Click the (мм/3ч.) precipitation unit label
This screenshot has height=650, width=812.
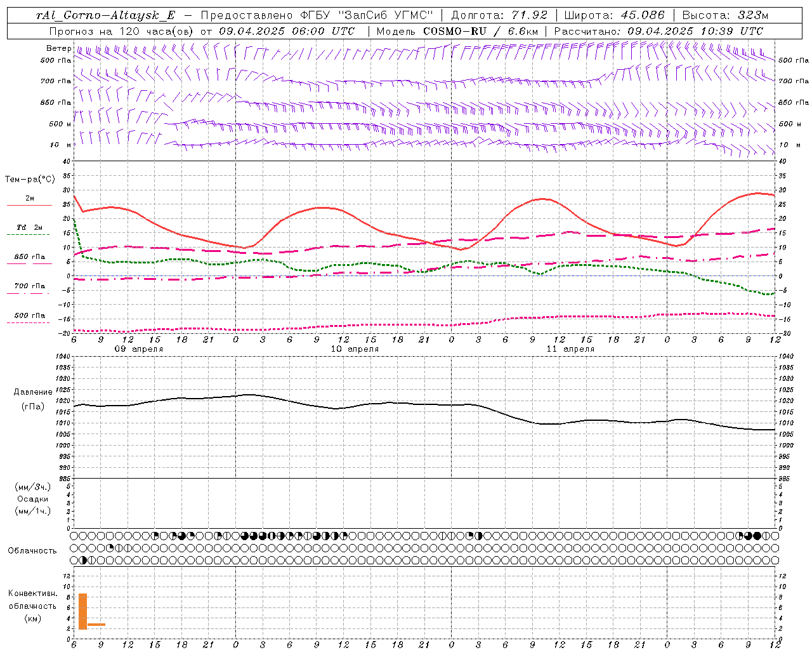pos(33,487)
